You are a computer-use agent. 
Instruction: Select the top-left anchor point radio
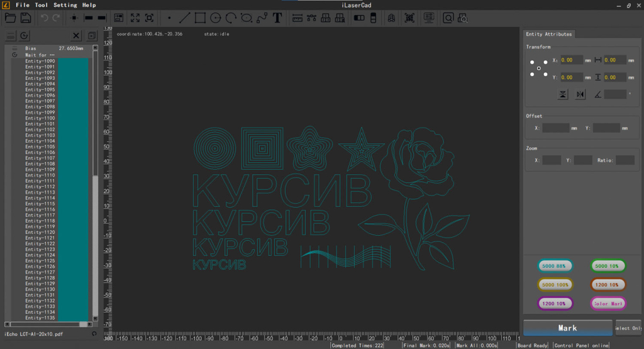point(532,62)
